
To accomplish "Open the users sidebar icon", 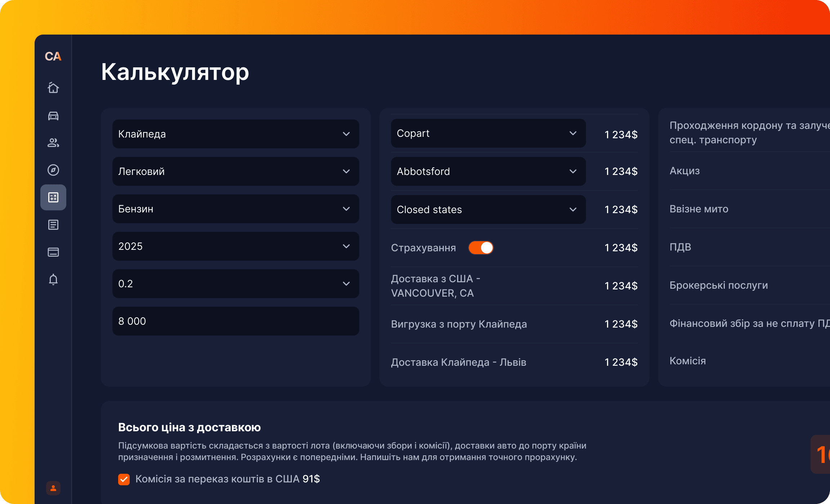I will click(53, 143).
